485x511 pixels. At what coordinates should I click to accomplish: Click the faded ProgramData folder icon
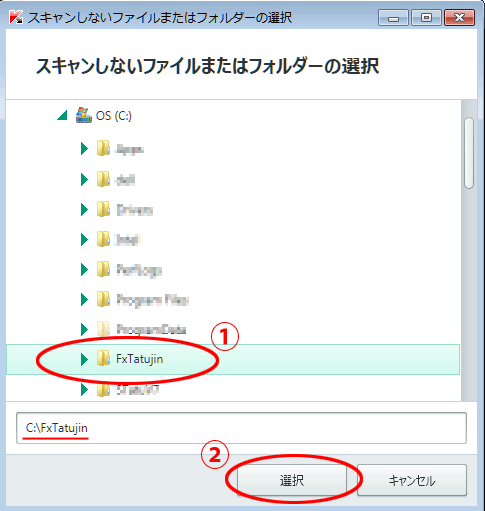(x=103, y=329)
